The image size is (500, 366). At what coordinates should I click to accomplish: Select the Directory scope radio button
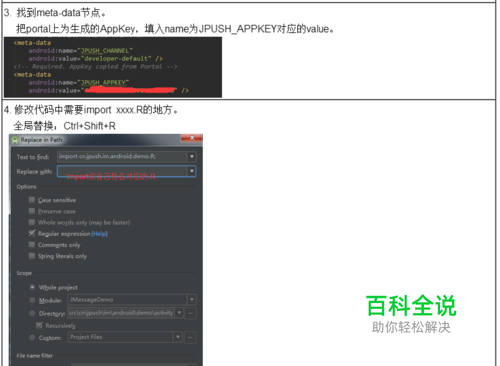[x=32, y=313]
